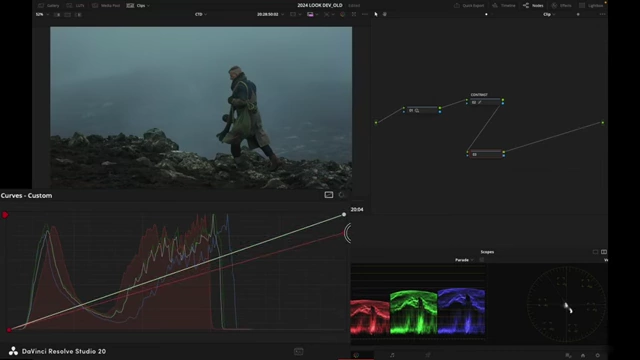
Task: Open viewer options ellipsis menu
Action: coord(364,14)
